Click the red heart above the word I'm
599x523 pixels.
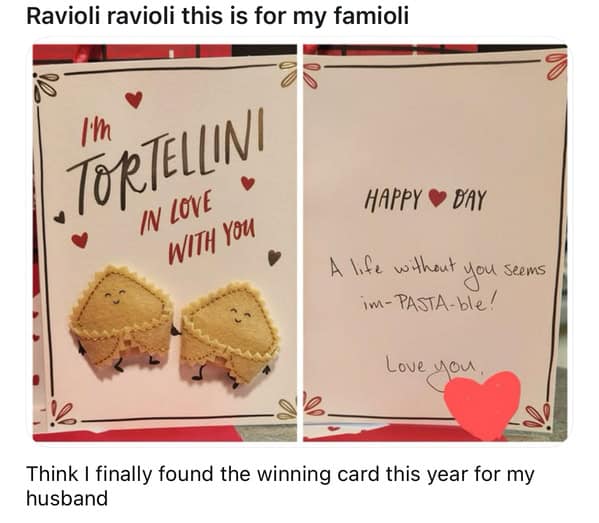(x=134, y=99)
